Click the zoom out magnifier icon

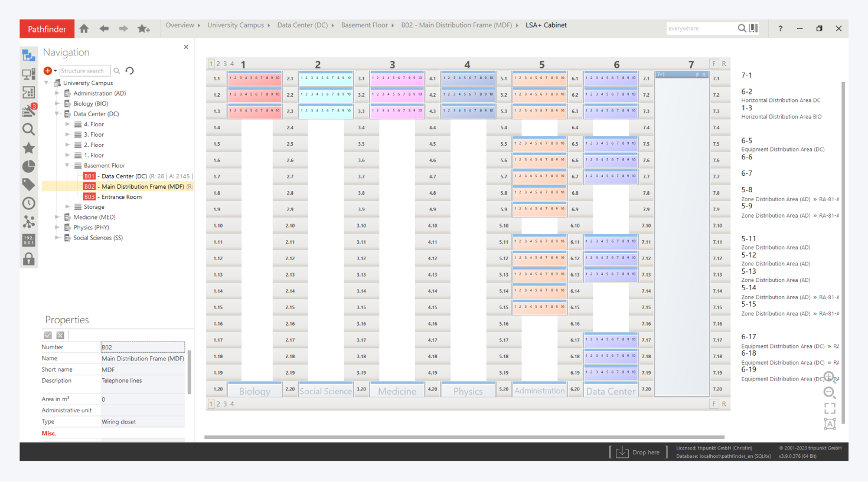point(830,393)
